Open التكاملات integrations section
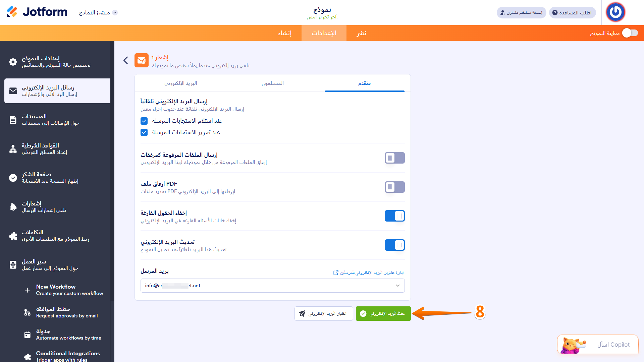 (57, 236)
